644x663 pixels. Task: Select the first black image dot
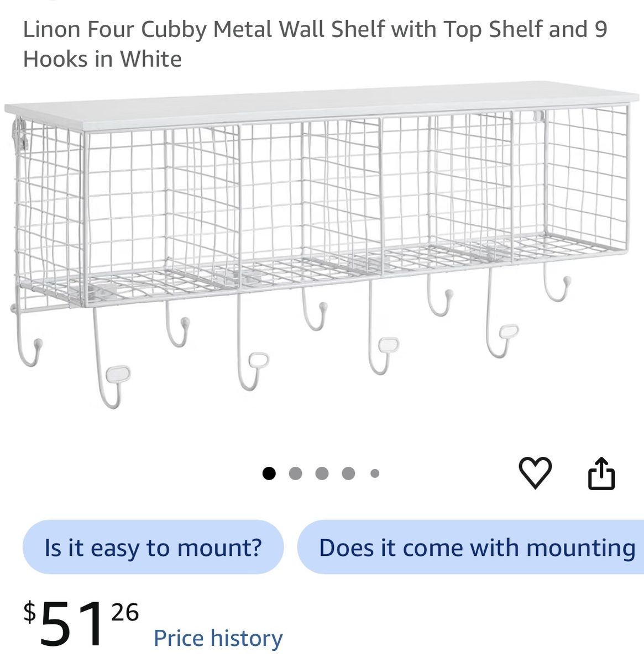pos(269,473)
